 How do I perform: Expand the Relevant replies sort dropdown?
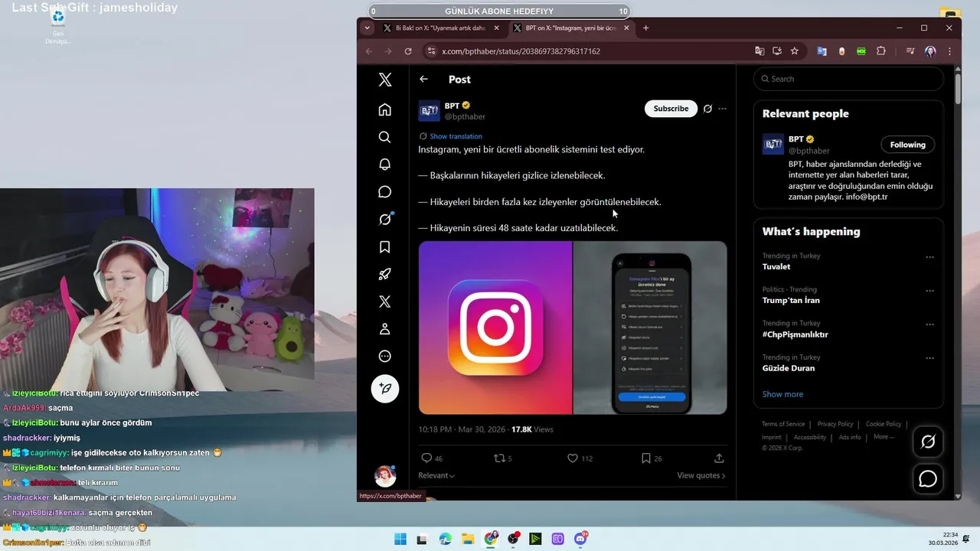(x=436, y=475)
